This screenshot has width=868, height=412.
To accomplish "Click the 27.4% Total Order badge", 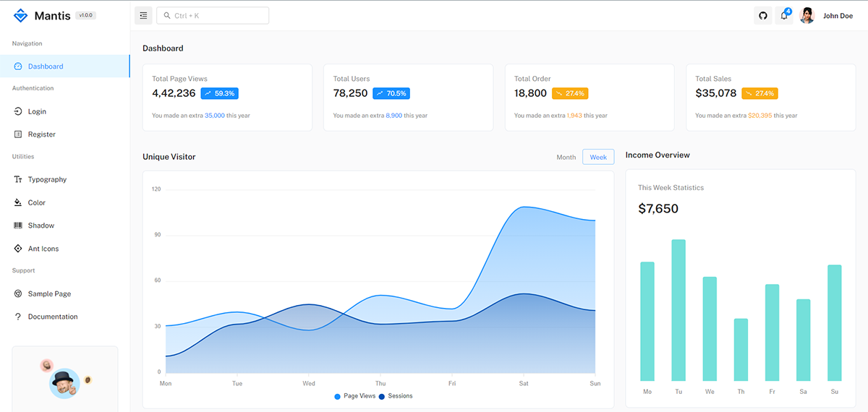I will tap(570, 93).
